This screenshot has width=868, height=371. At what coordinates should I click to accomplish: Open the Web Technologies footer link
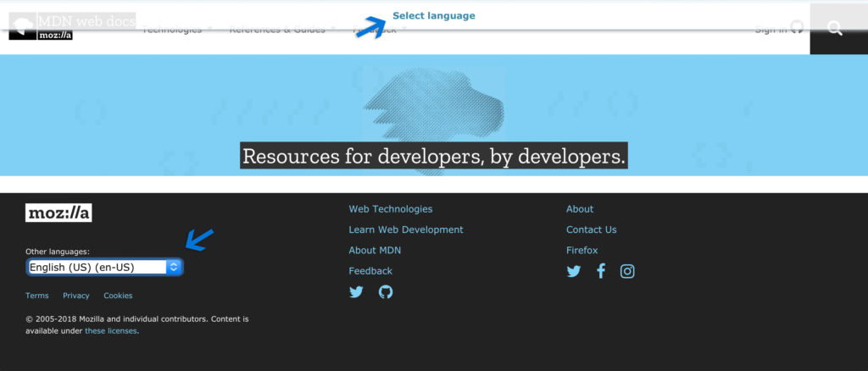tap(391, 209)
